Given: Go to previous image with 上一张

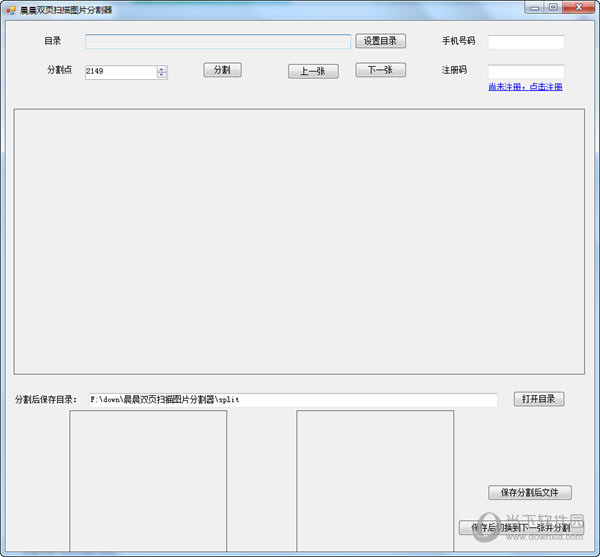Looking at the screenshot, I should (313, 71).
